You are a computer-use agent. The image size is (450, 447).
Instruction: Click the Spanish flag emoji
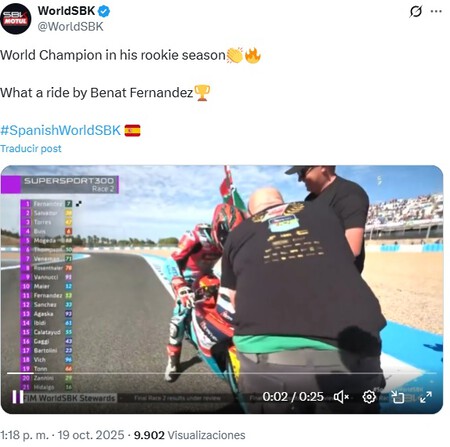point(132,130)
